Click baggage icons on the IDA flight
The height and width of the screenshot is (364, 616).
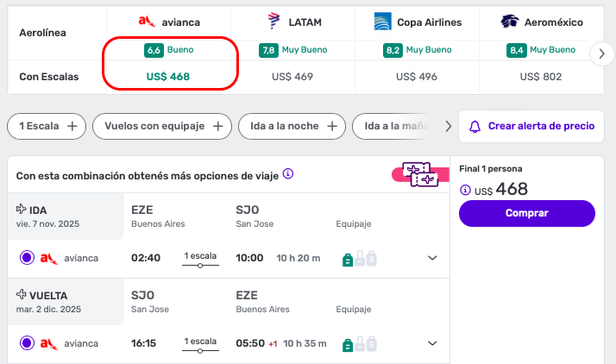coord(360,258)
